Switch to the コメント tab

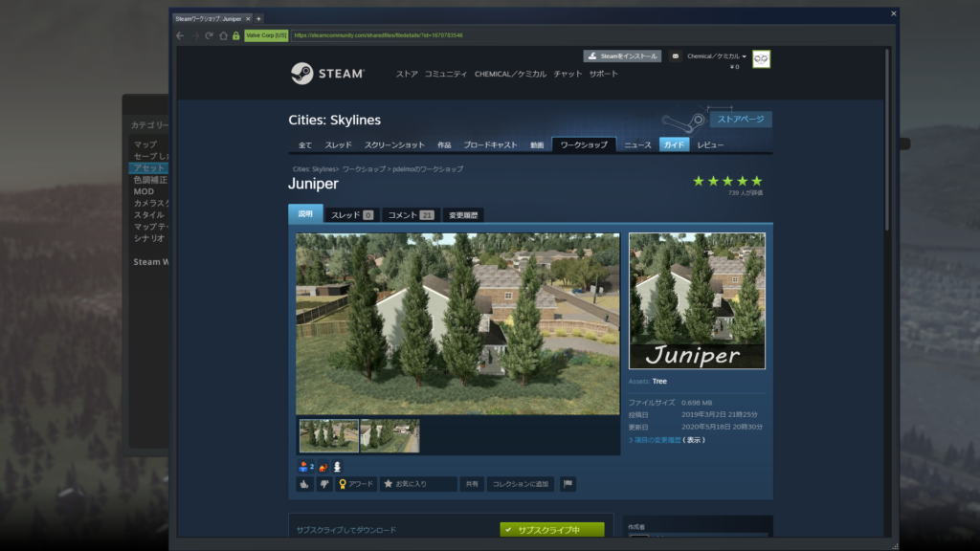[x=409, y=215]
